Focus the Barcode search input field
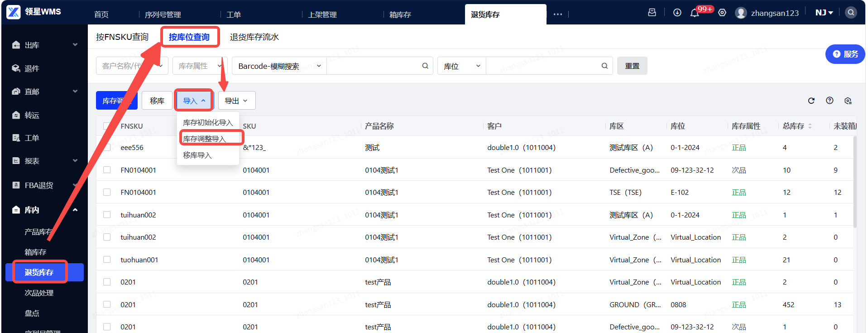This screenshot has width=868, height=333. point(374,66)
